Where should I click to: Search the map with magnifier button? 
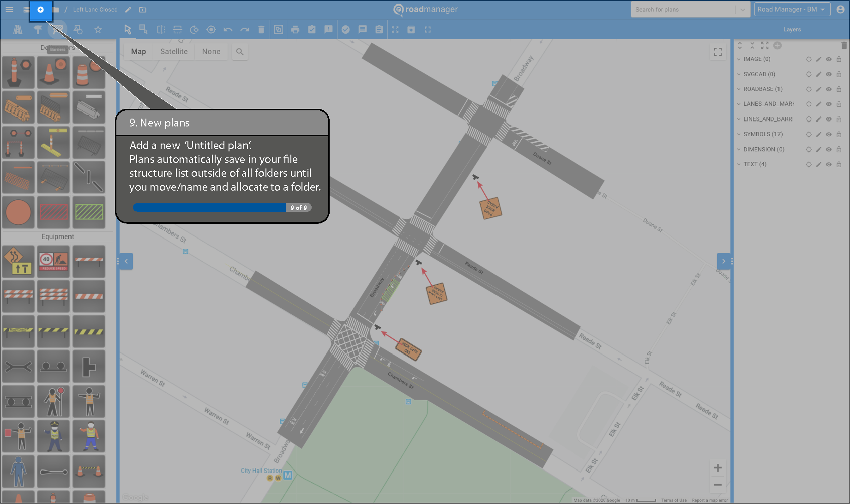pyautogui.click(x=240, y=52)
